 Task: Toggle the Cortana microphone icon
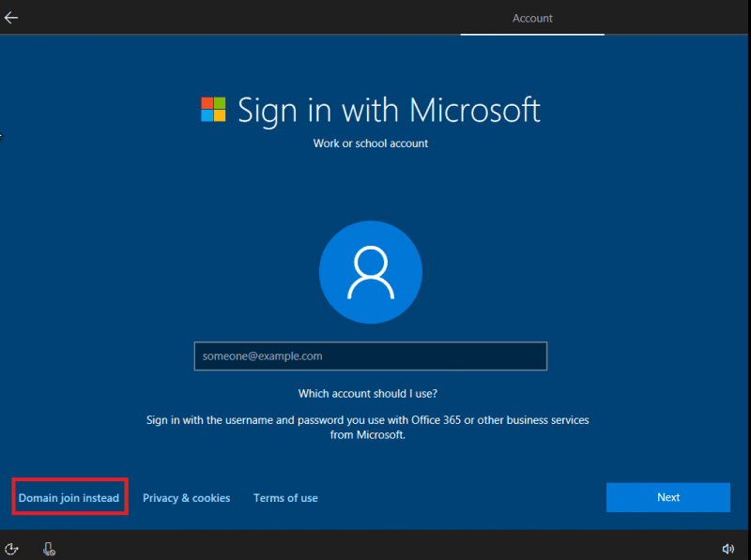pos(49,549)
